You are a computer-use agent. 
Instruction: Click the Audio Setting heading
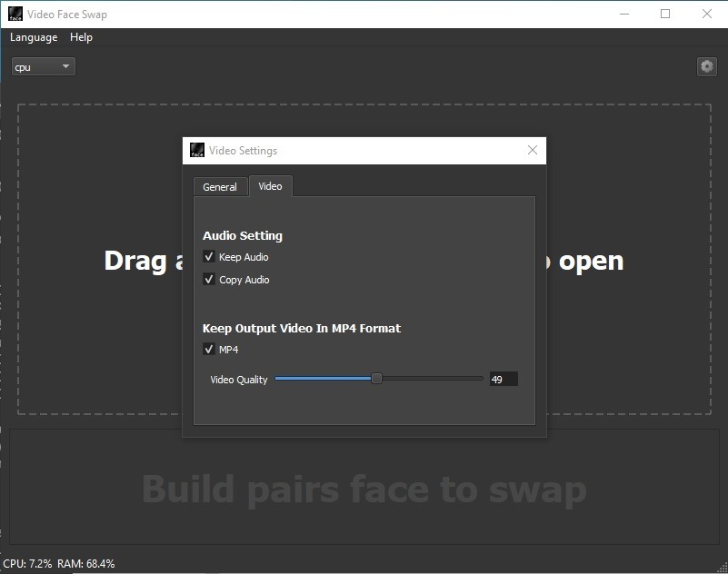point(243,236)
